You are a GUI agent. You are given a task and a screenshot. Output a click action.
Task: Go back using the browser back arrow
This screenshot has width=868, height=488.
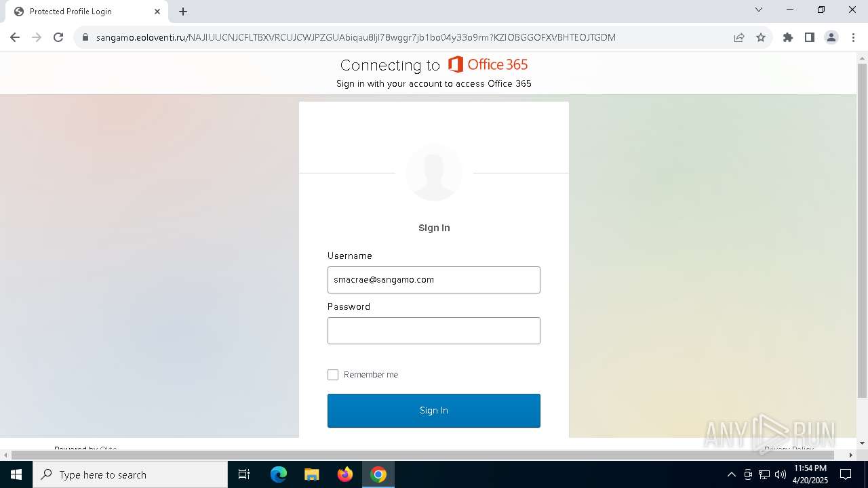[x=15, y=37]
